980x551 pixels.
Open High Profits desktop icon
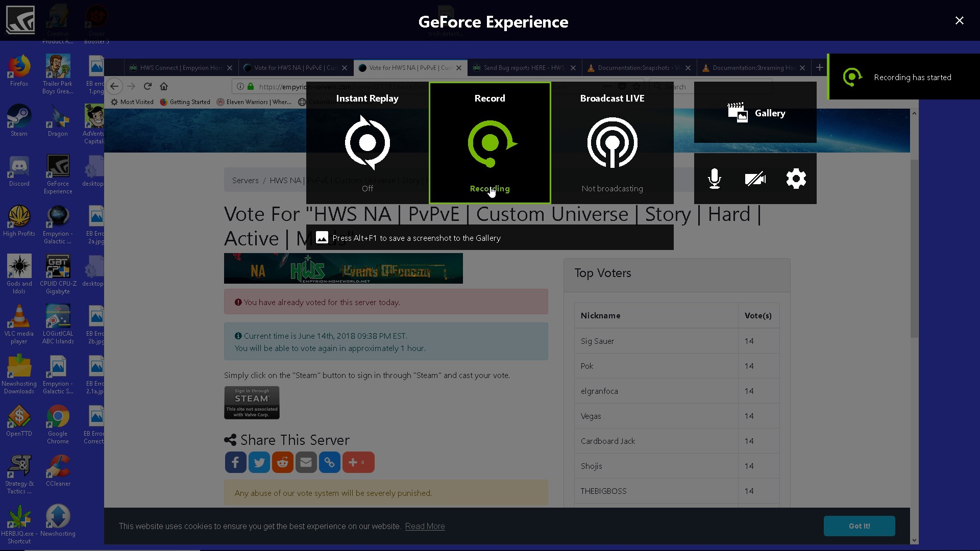point(19,221)
